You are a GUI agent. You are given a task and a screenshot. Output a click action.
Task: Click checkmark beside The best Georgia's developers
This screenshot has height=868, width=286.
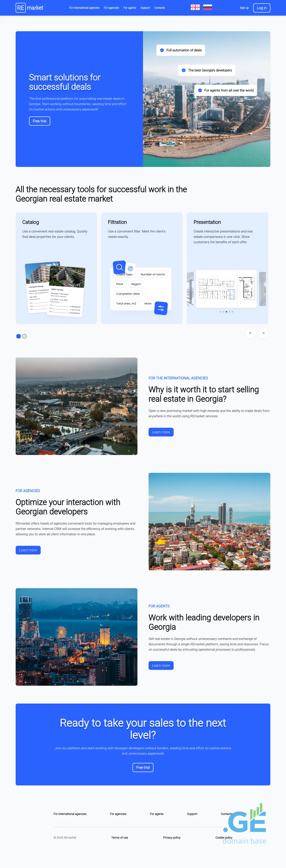click(183, 71)
